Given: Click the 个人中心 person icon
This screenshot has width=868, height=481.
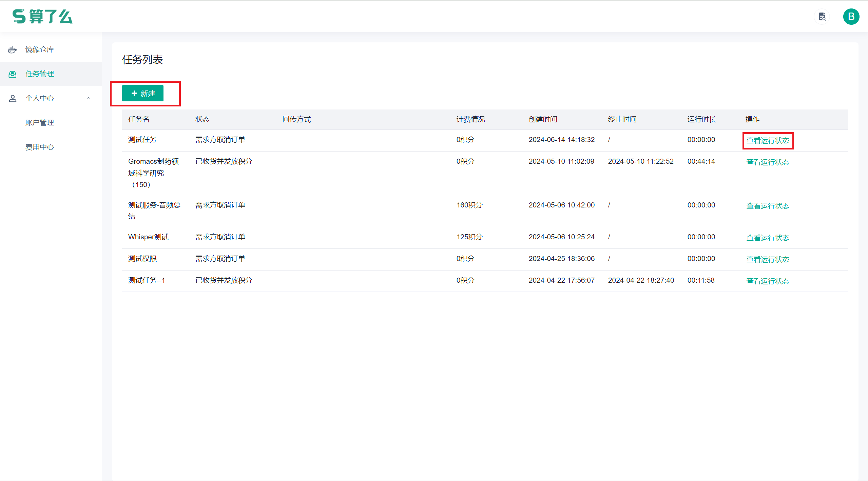Looking at the screenshot, I should point(13,98).
